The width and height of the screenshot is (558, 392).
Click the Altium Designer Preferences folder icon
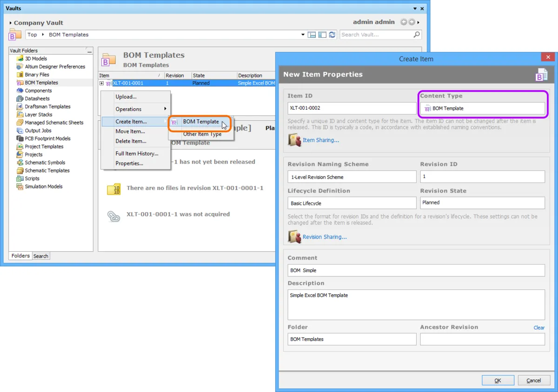20,66
